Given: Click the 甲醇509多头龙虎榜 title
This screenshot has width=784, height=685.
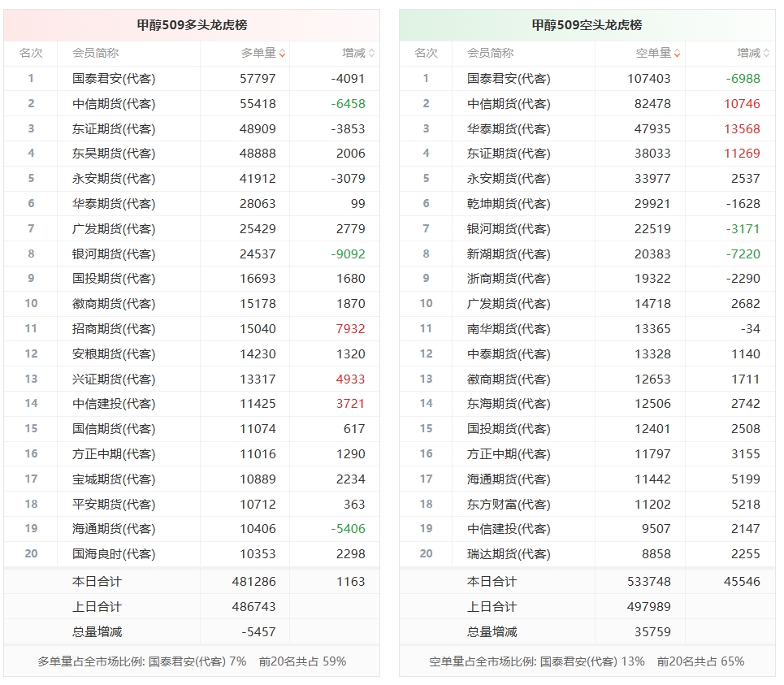Looking at the screenshot, I should 192,25.
